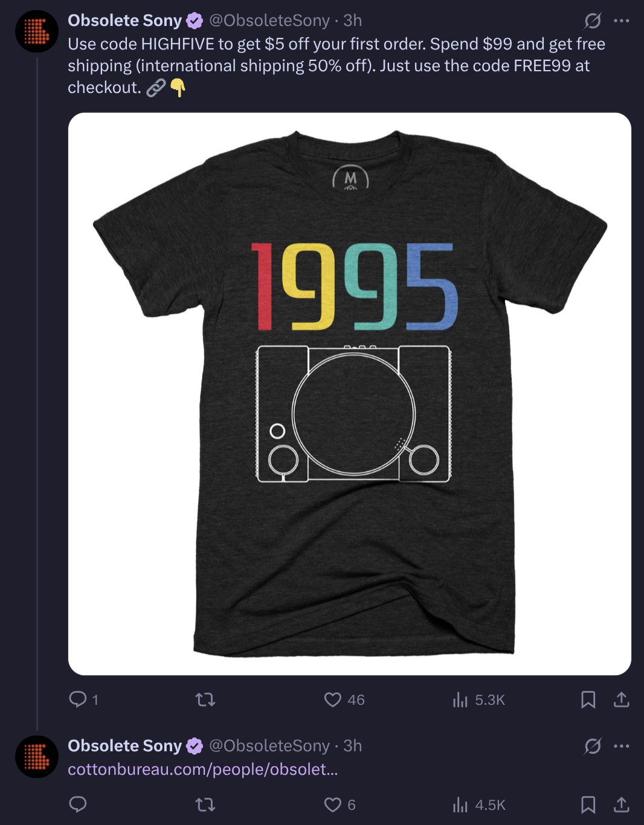
Task: Open more options menu on first tweet
Action: [x=621, y=21]
